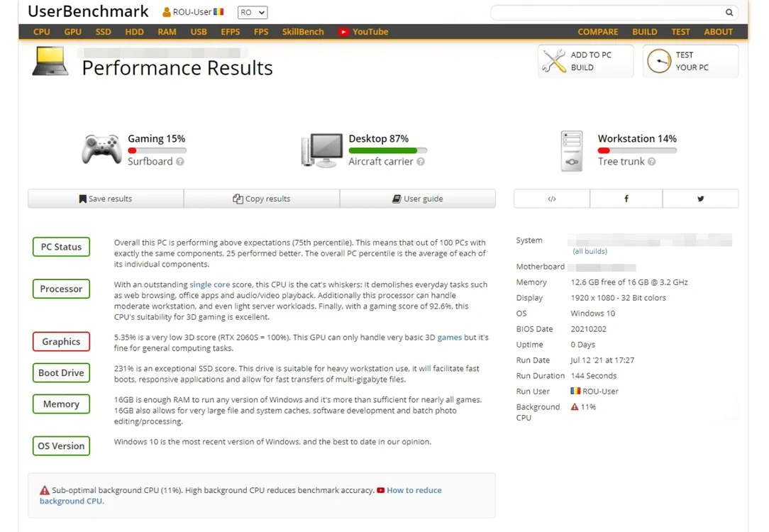Click the Desktop monitor icon
This screenshot has width=769, height=532.
click(x=322, y=150)
